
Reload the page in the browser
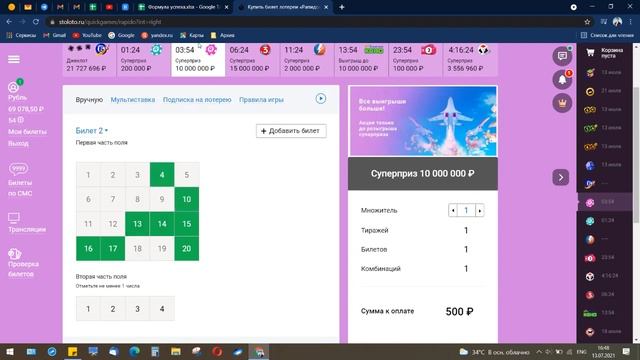pyautogui.click(x=36, y=22)
